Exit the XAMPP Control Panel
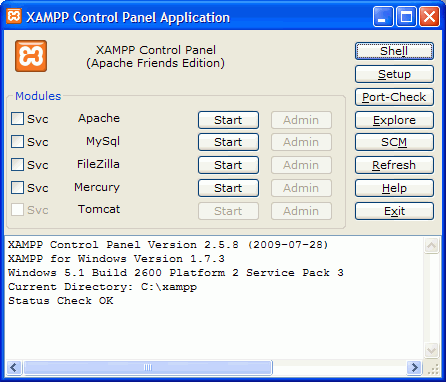Screen dimensions: 446x382 tap(394, 211)
